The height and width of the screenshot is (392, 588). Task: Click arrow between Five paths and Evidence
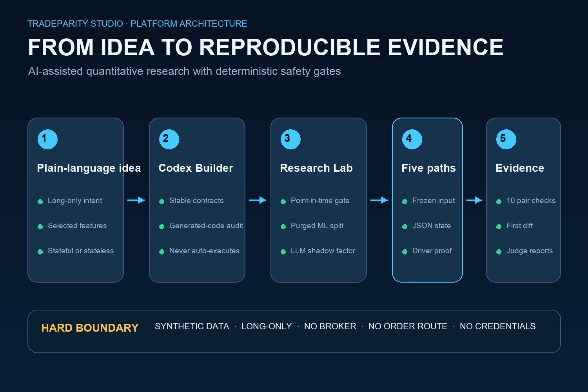(474, 200)
